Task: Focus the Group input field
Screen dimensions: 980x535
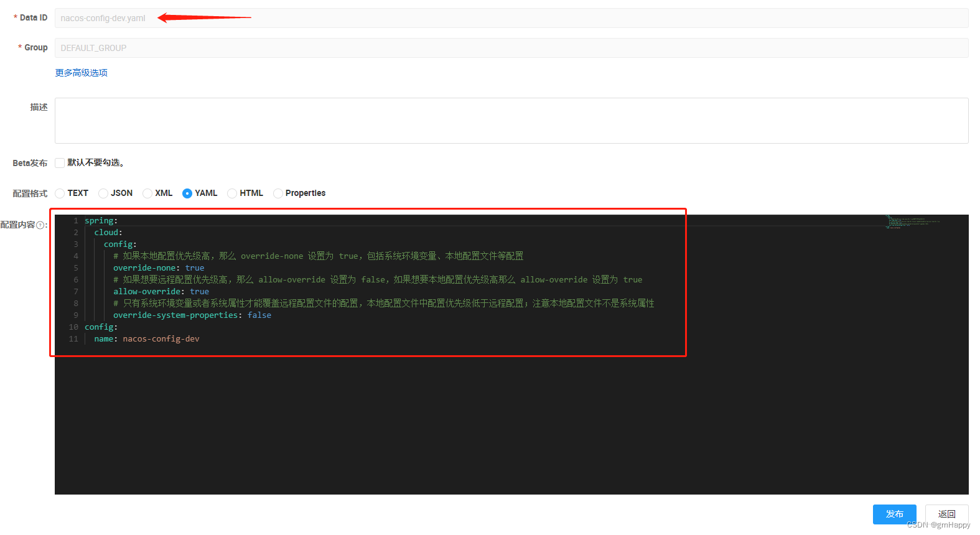Action: [511, 48]
